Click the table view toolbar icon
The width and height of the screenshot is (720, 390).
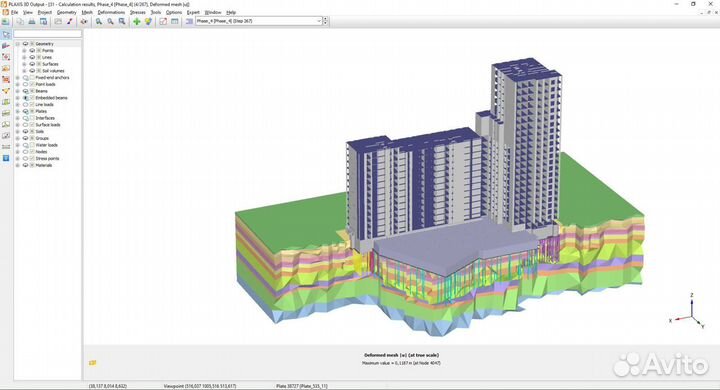point(174,21)
